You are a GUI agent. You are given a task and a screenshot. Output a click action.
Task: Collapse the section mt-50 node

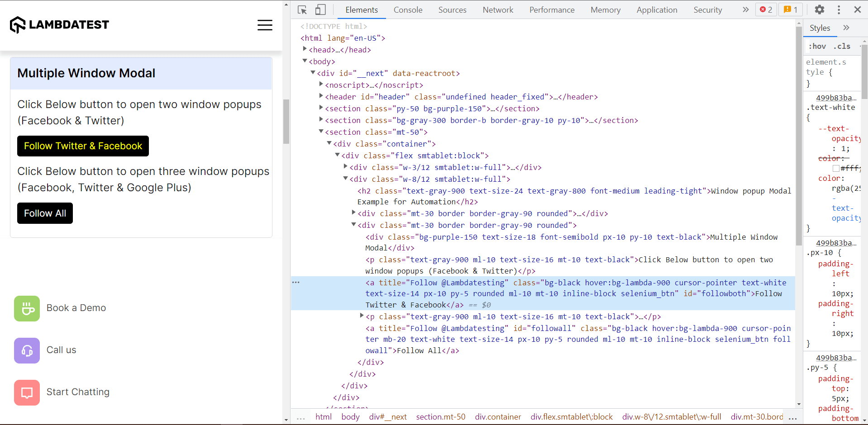(x=321, y=132)
